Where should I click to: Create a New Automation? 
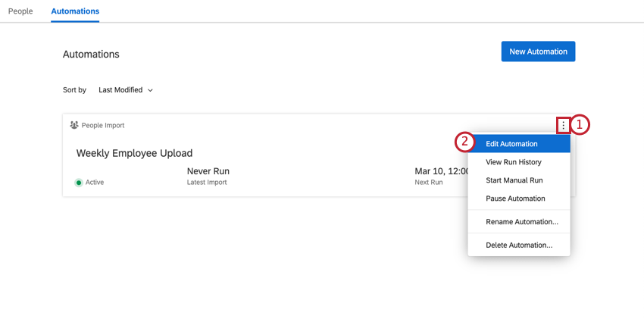tap(538, 52)
